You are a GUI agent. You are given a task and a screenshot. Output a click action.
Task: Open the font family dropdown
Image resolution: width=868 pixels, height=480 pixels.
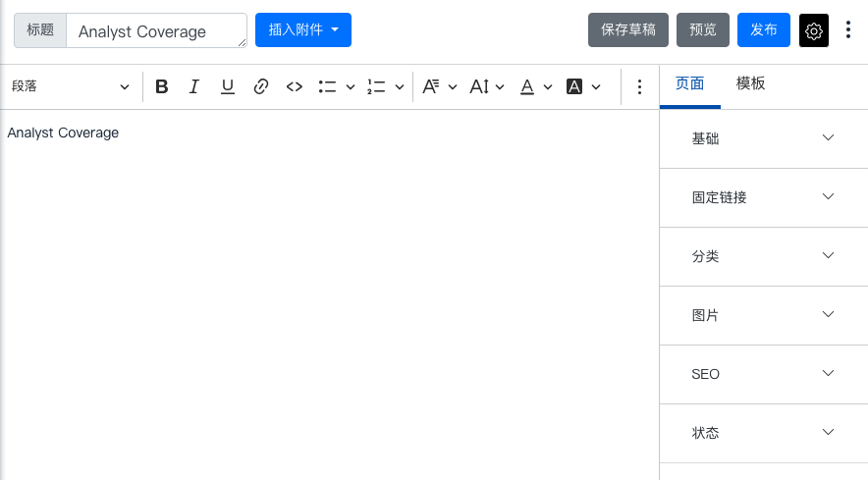(x=439, y=86)
